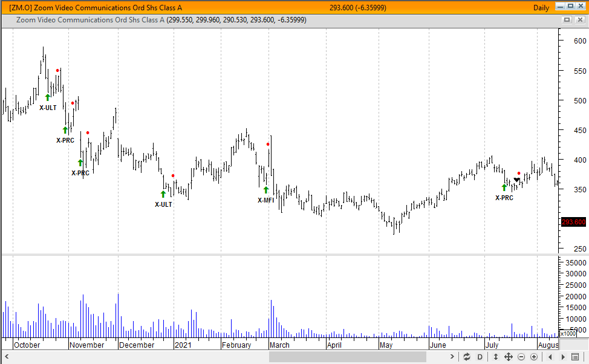Click the X-ULT signal label in October
This screenshot has width=589, height=364.
click(x=48, y=108)
